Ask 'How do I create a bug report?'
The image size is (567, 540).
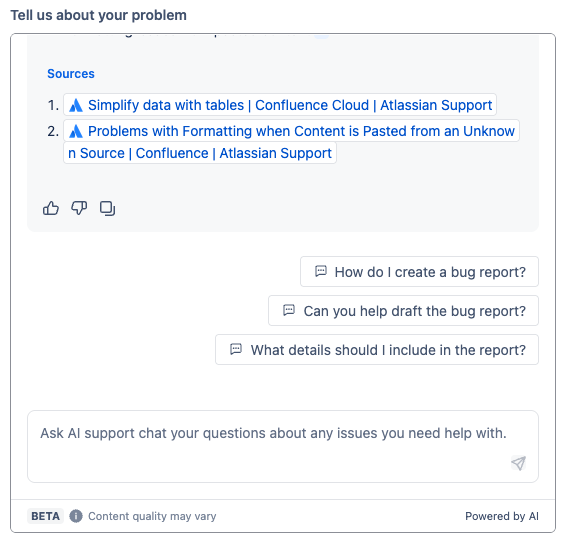coord(419,272)
